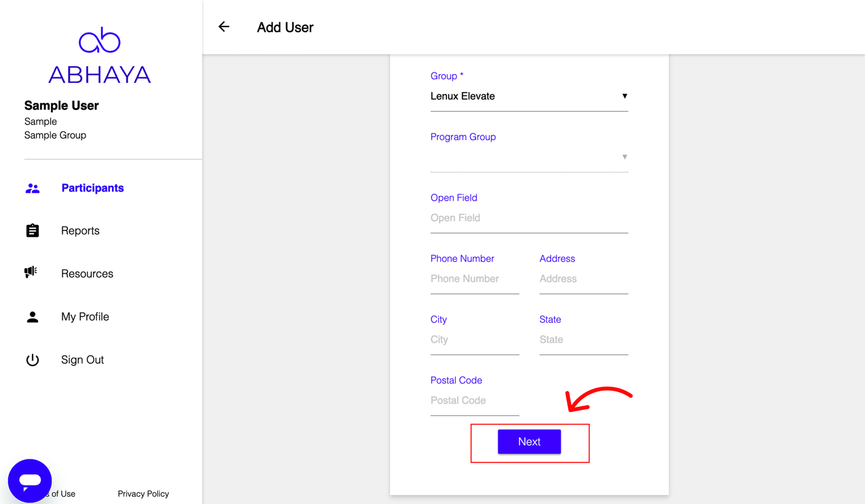Click the Address input field

584,279
